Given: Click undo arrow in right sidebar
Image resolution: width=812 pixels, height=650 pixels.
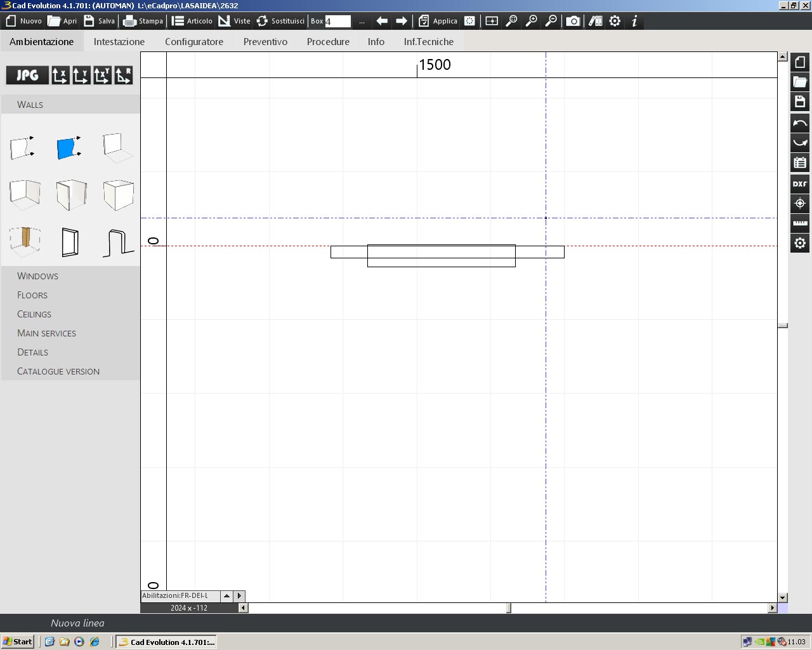Looking at the screenshot, I should (x=800, y=123).
